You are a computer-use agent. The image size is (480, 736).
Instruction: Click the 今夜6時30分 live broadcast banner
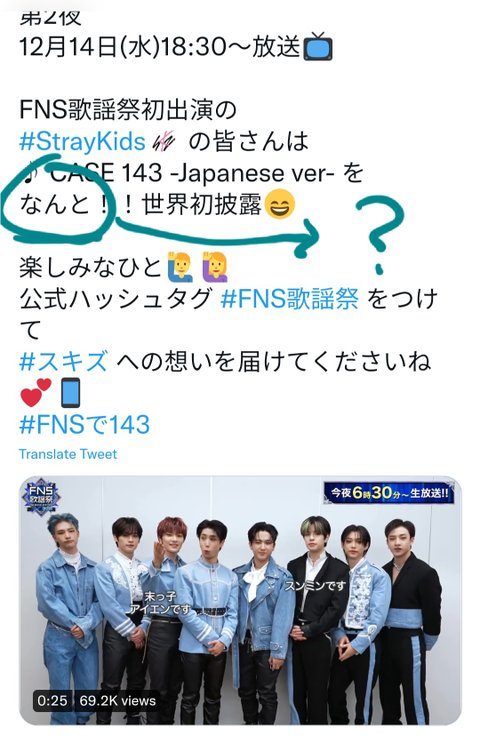(x=389, y=492)
